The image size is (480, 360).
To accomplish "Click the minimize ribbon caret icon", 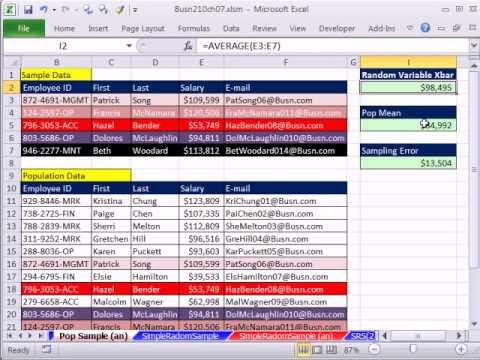I will pyautogui.click(x=410, y=28).
